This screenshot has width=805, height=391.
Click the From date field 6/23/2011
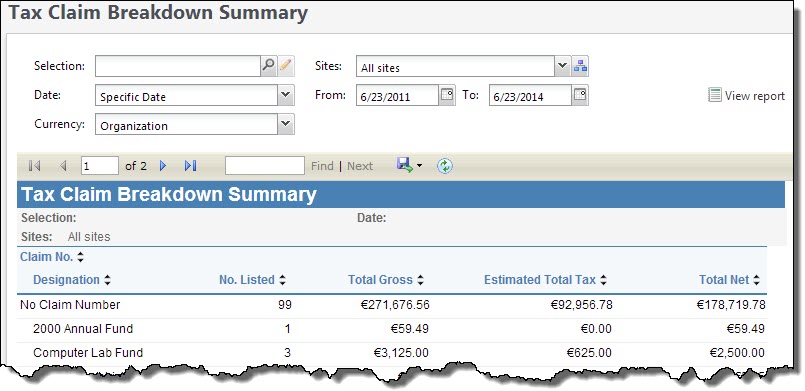(x=397, y=96)
